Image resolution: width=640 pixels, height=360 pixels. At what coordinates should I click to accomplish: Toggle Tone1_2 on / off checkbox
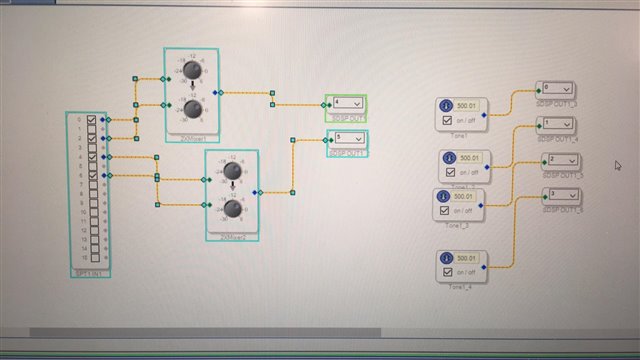pos(450,172)
